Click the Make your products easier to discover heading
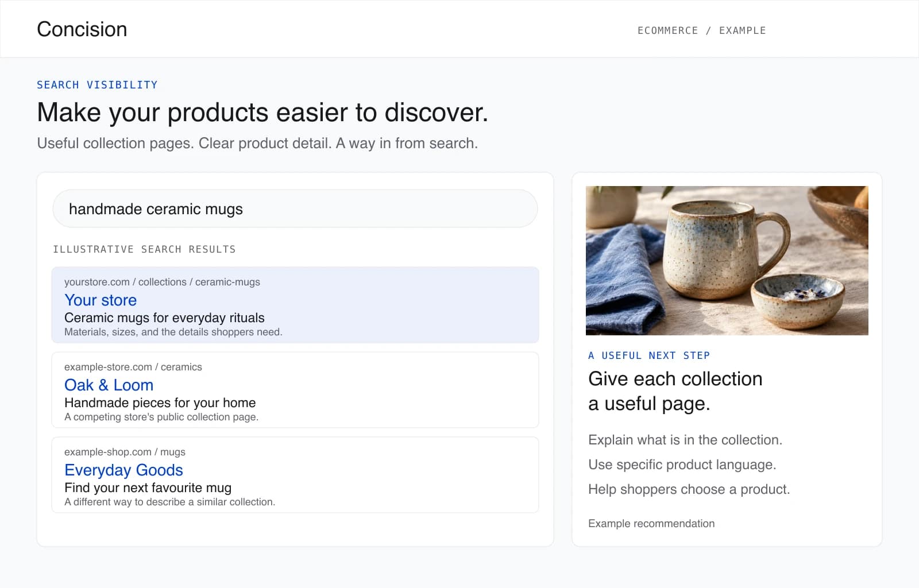Image resolution: width=919 pixels, height=588 pixels. click(262, 112)
